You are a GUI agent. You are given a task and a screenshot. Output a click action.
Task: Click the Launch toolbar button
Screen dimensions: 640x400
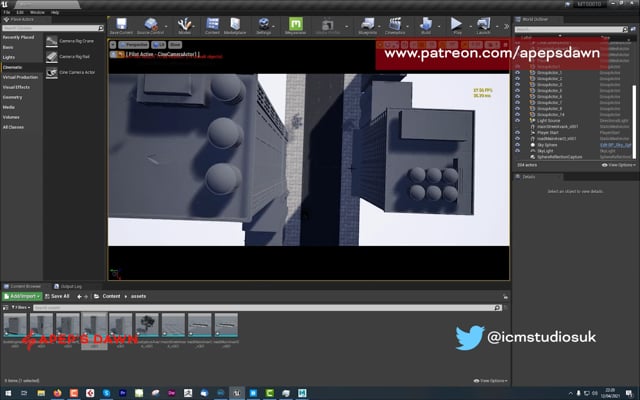[x=483, y=26]
